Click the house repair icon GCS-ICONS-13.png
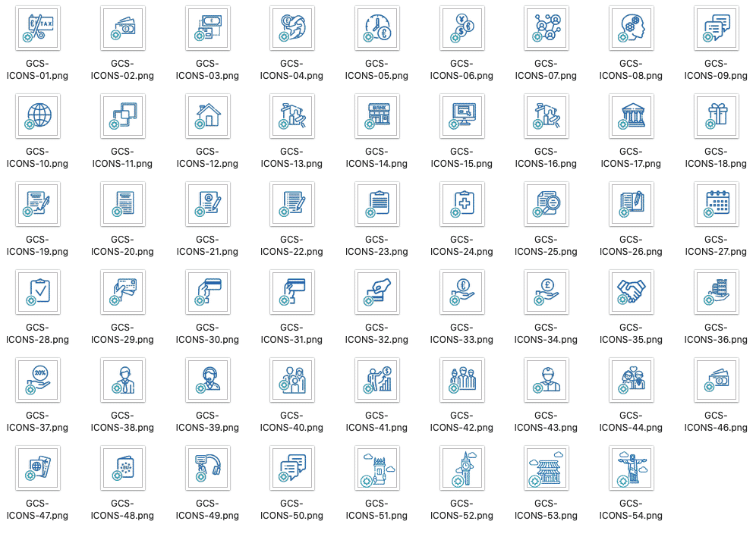This screenshot has height=540, width=756. 292,116
